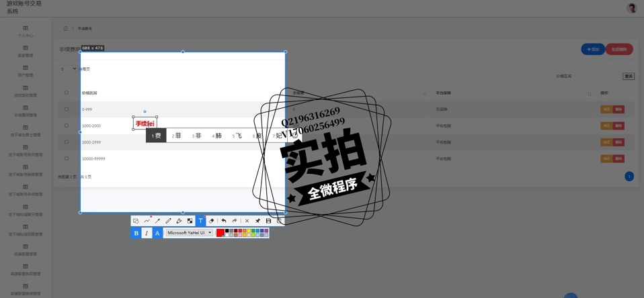This screenshot has height=298, width=644.
Task: Tick the checkbox for row 2000-2999
Action: coord(67,142)
